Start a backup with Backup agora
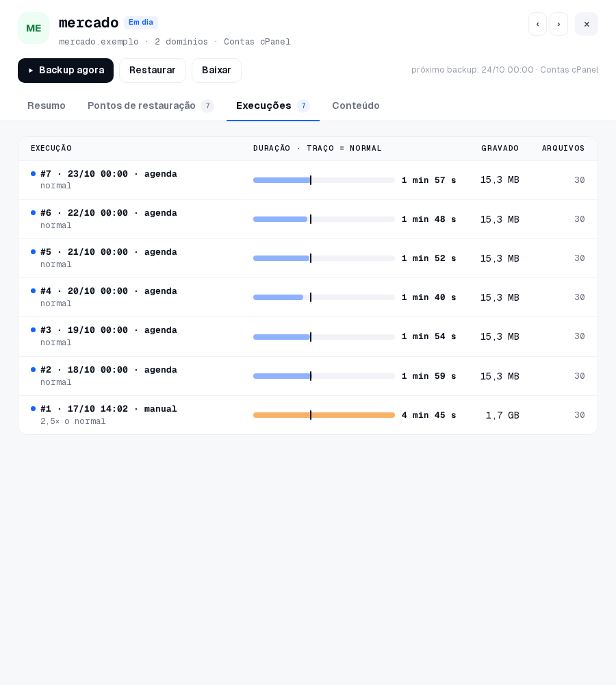616x685 pixels. 66,71
